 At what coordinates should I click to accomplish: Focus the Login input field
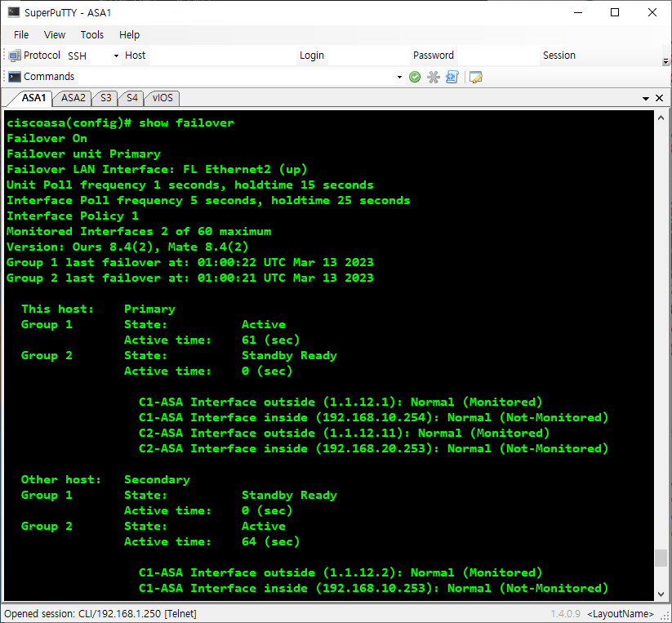pos(367,56)
